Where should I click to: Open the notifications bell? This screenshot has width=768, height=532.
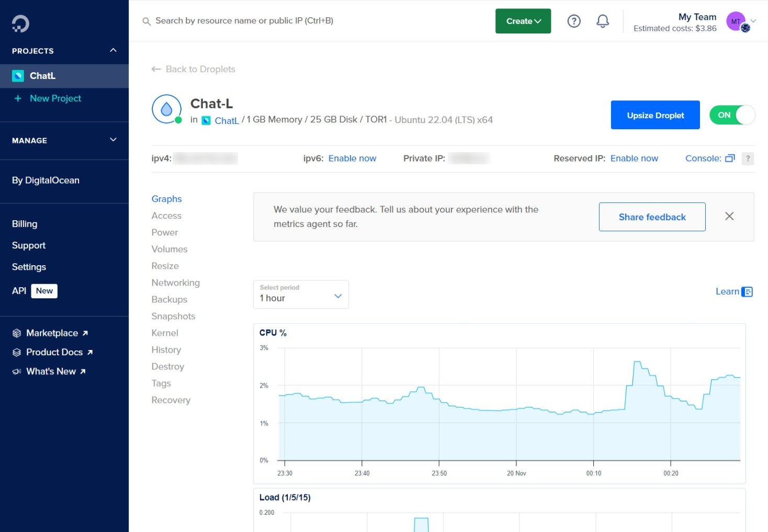coord(603,21)
